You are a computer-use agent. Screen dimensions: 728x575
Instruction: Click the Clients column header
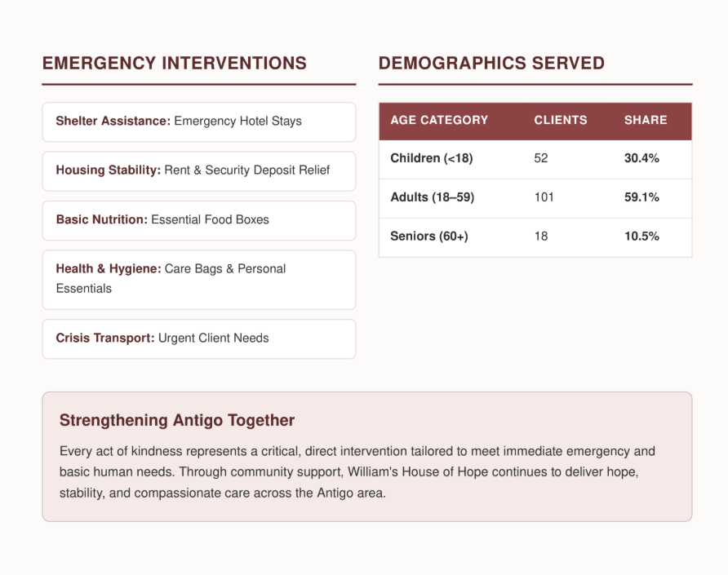561,120
